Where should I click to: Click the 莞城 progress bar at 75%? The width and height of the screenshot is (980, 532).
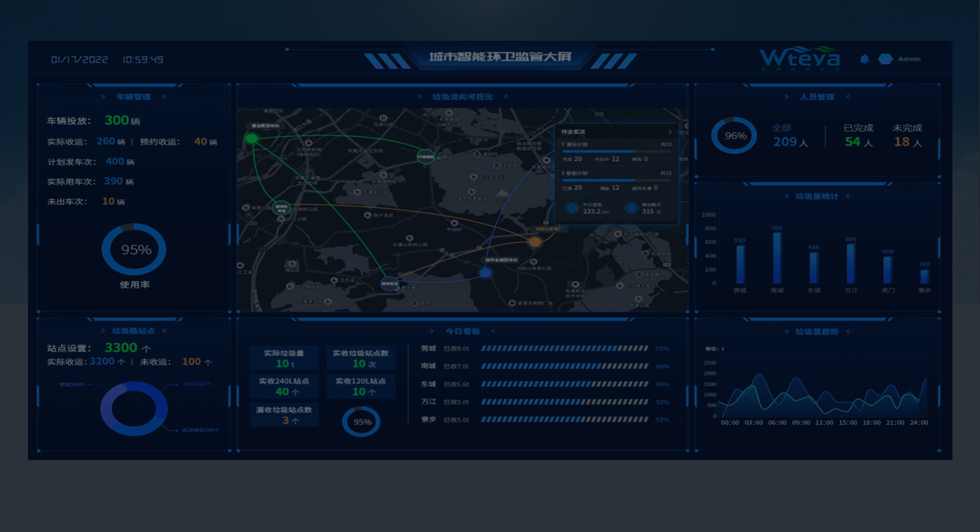tap(565, 349)
